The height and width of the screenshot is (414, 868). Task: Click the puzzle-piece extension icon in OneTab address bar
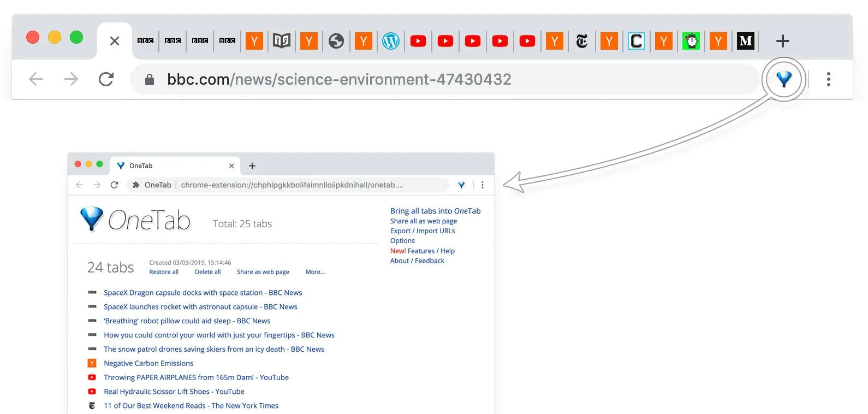(x=136, y=185)
